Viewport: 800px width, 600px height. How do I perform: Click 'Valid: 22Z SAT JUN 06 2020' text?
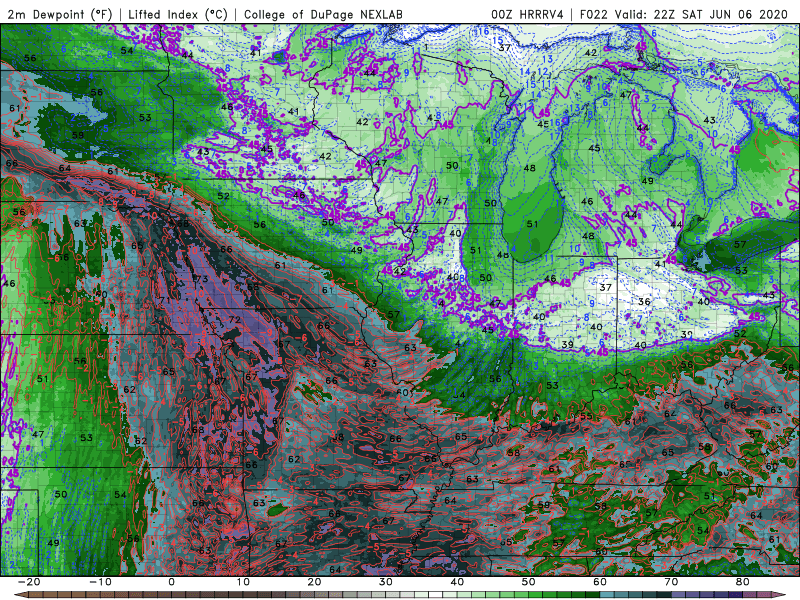[x=702, y=14]
